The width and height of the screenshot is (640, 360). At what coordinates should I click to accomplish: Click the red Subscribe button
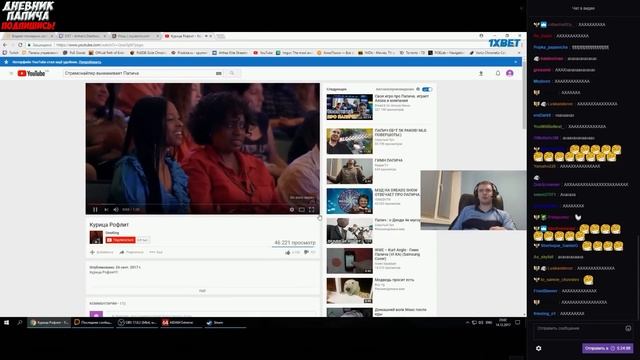[x=120, y=240]
